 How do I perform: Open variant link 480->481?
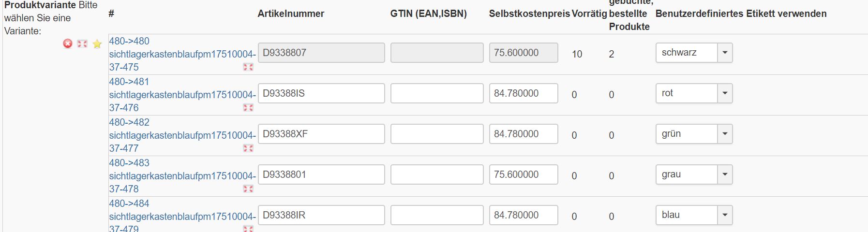tap(129, 82)
